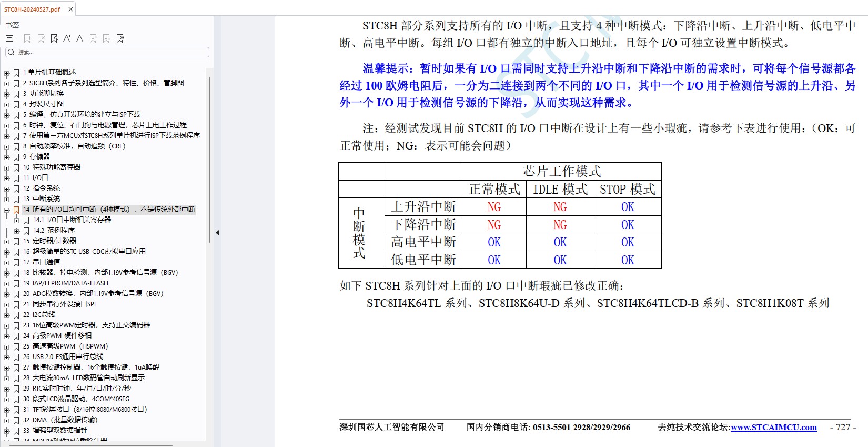
Task: Close the STC8H-20240527.pdf tab
Action: pos(70,9)
